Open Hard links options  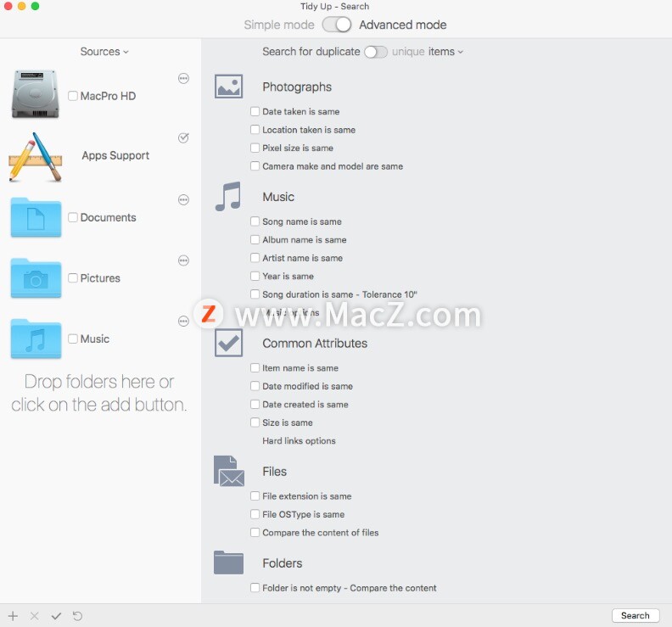299,440
